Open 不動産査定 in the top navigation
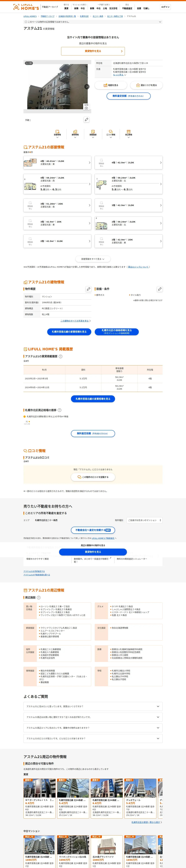This screenshot has width=186, height=868. pyautogui.click(x=127, y=8)
